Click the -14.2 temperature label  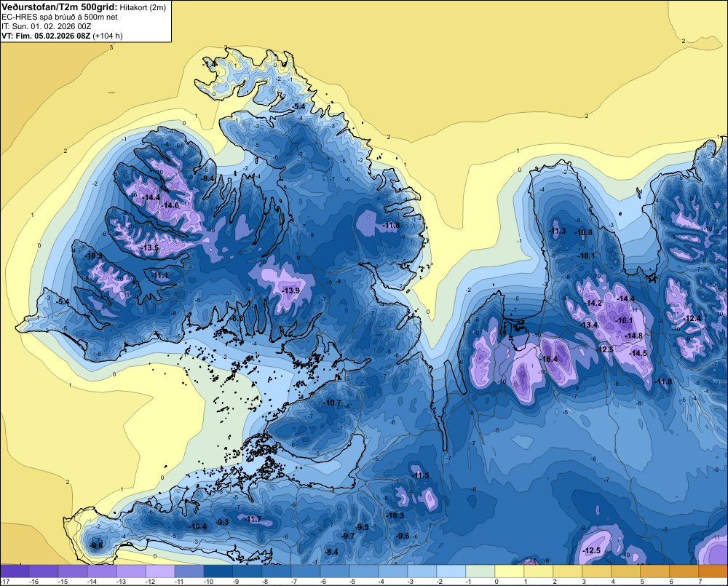(593, 303)
